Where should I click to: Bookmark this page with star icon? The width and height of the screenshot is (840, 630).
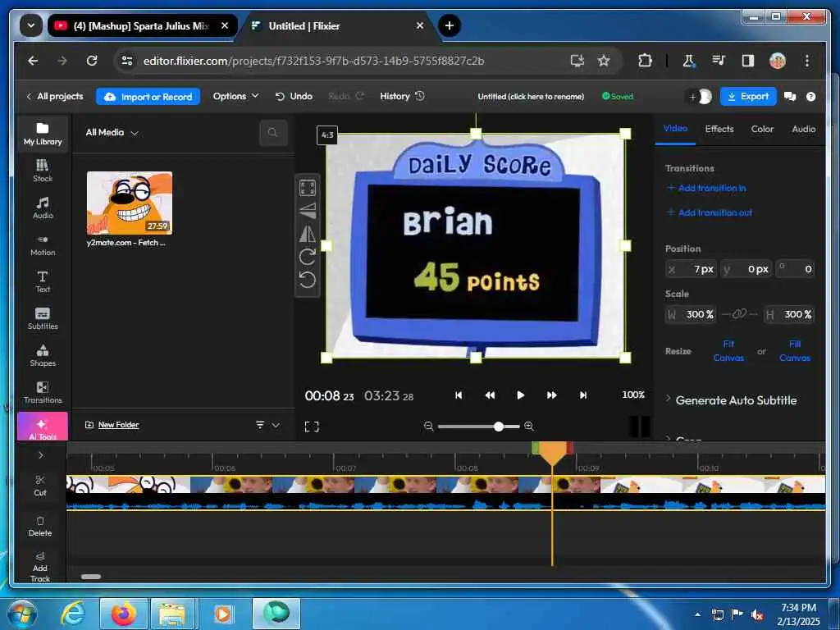[x=604, y=61]
